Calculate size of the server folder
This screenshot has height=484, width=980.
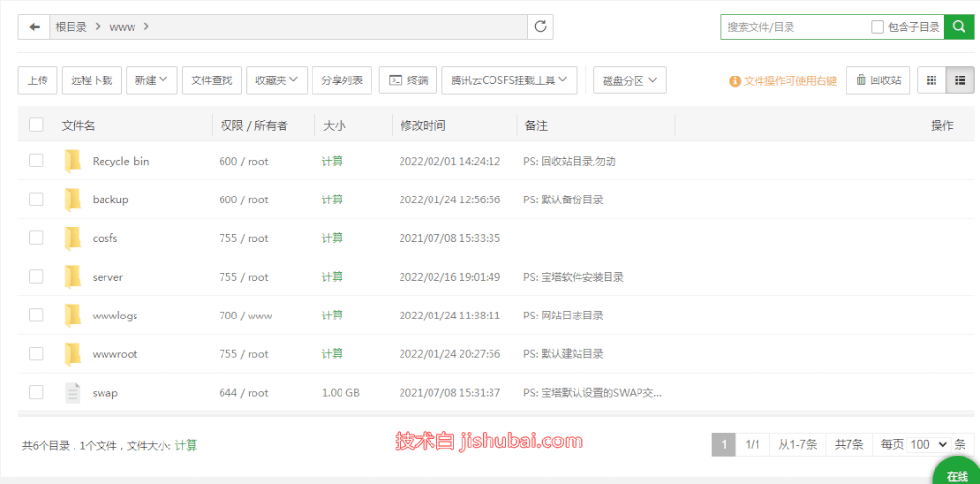(332, 277)
